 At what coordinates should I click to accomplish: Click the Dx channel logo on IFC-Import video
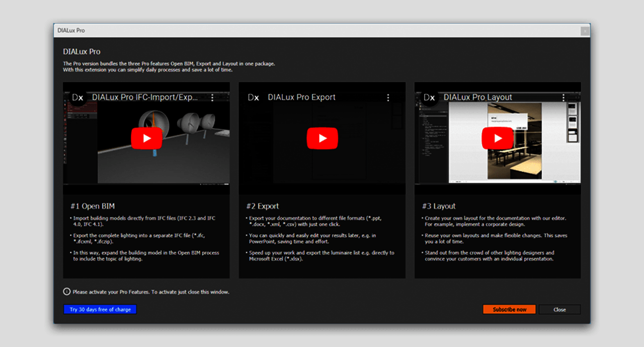(77, 98)
